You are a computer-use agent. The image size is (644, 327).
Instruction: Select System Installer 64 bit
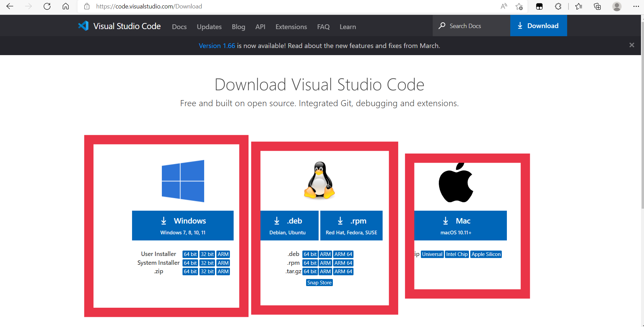(190, 263)
